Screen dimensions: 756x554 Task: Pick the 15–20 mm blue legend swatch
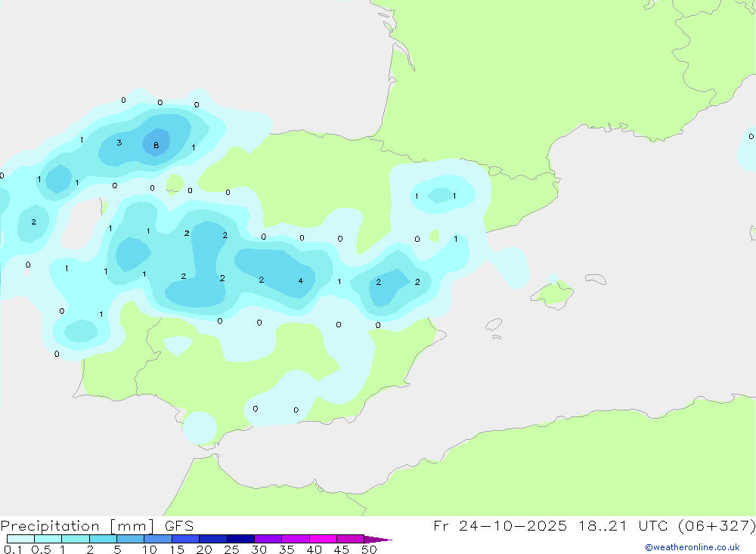click(x=185, y=539)
